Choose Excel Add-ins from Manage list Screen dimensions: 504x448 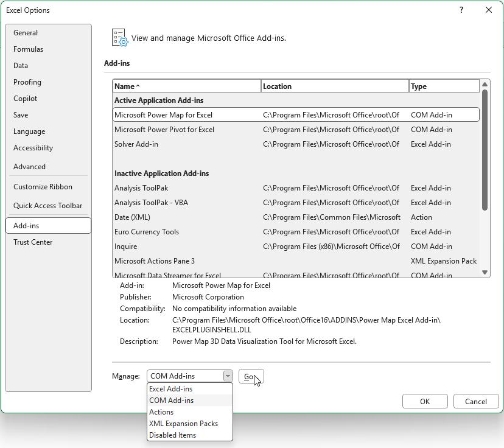tap(190, 389)
